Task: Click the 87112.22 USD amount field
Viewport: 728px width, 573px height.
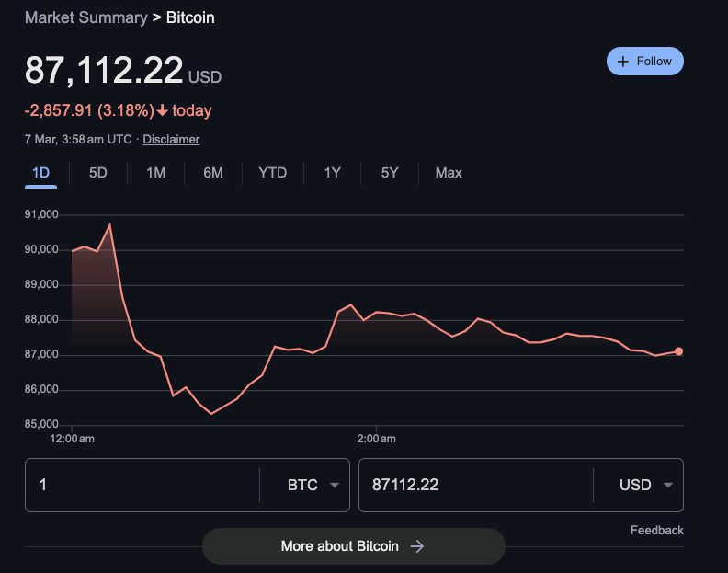Action: click(476, 486)
